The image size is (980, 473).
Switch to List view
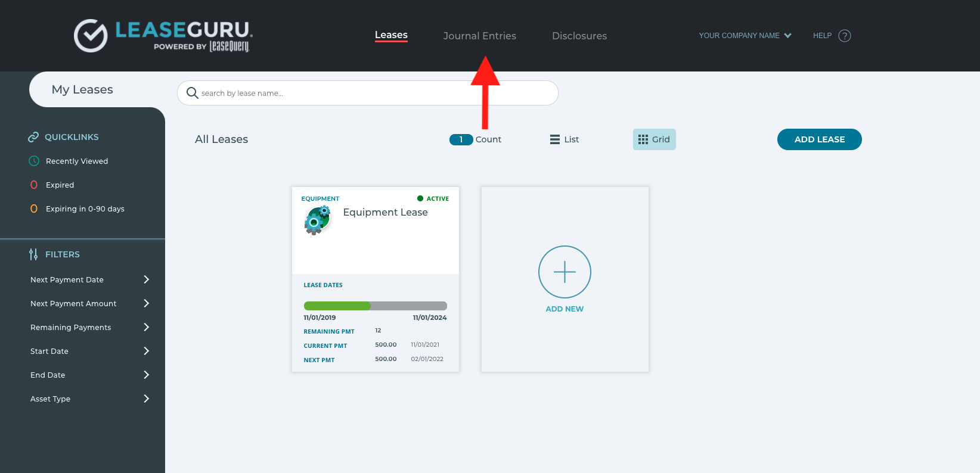click(564, 139)
